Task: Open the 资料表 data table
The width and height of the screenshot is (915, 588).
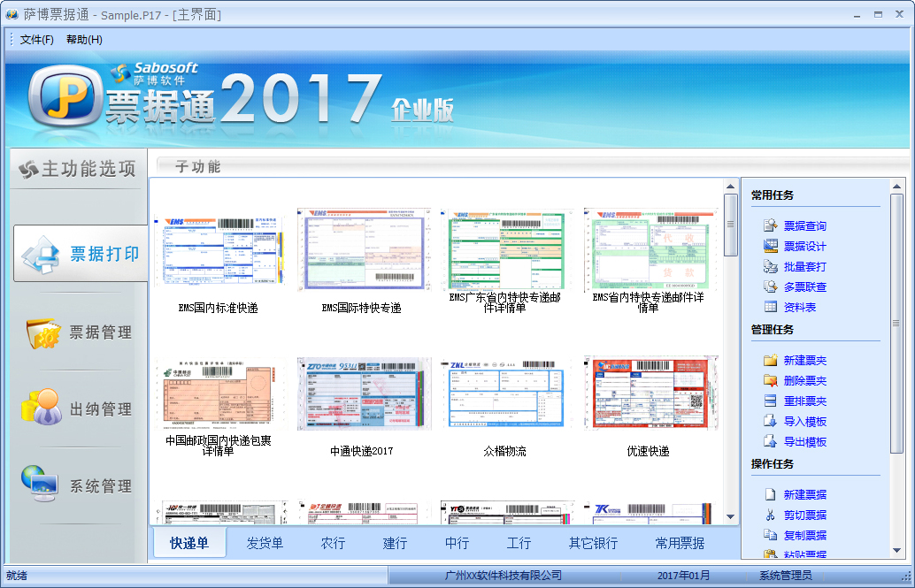Action: 801,306
